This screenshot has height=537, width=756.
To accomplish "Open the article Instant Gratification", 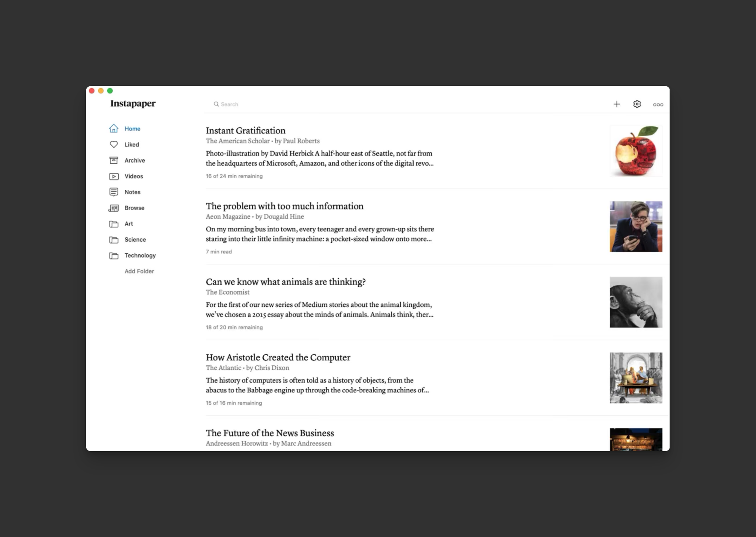I will coord(245,130).
